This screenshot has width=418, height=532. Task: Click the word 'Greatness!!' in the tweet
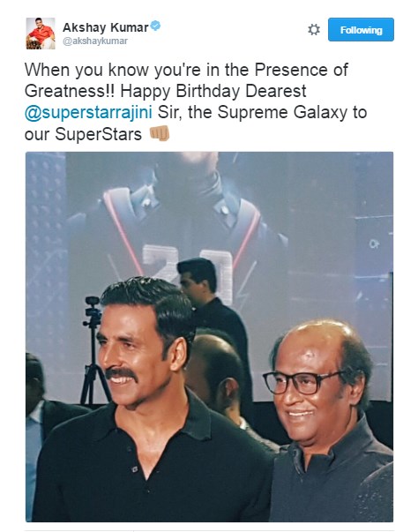click(70, 91)
